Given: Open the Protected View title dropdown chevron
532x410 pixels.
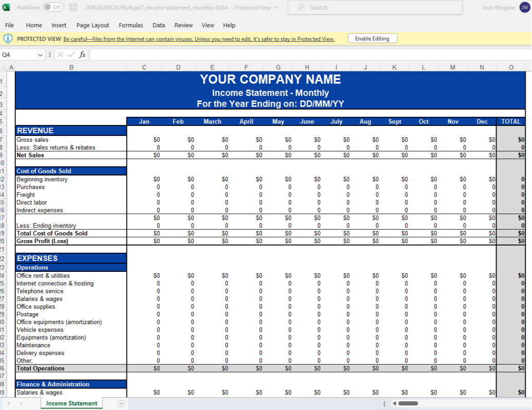Looking at the screenshot, I should 275,7.
